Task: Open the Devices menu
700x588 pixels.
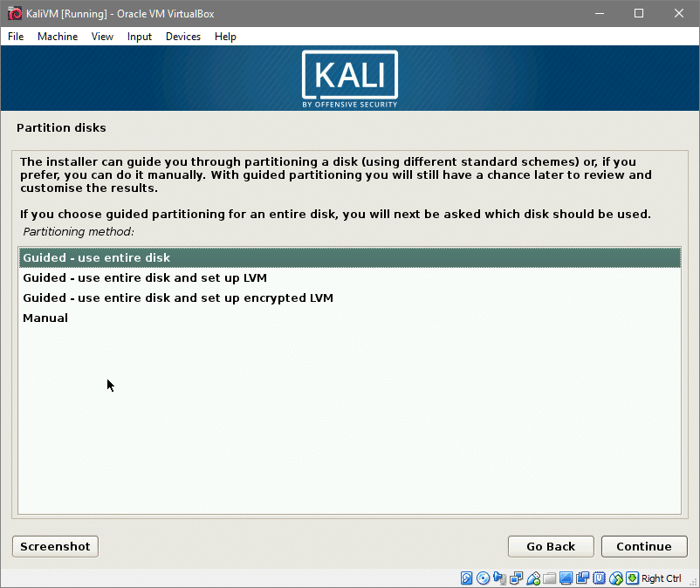Action: tap(183, 37)
